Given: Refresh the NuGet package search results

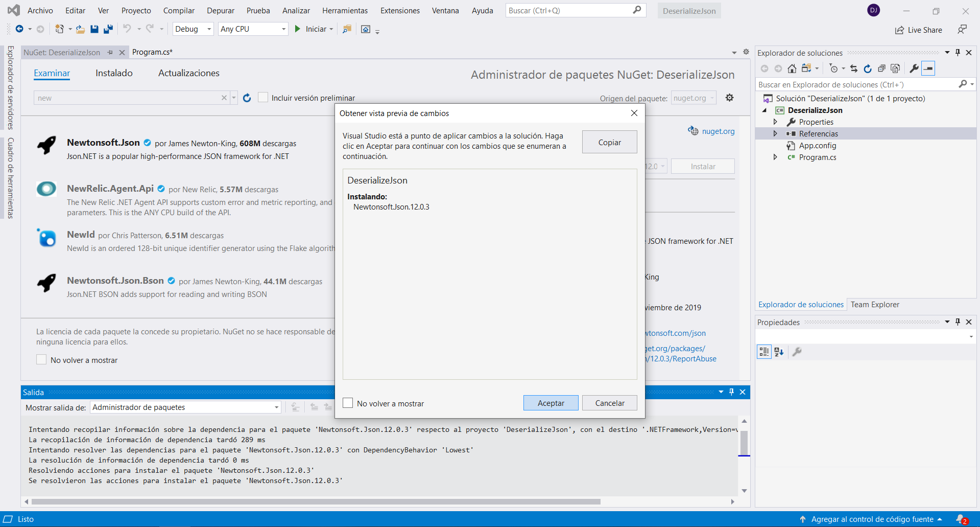Looking at the screenshot, I should click(x=247, y=98).
